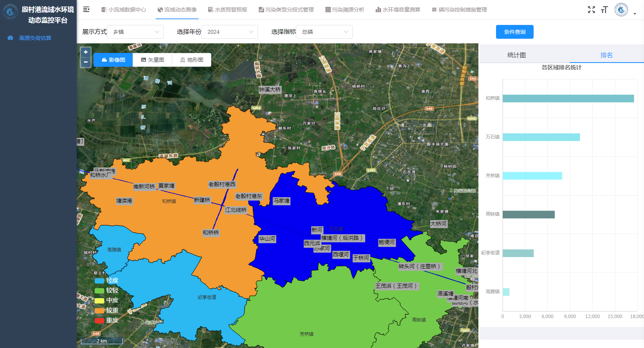
Task: Collapse the sidebar with the hamburger icon
Action: (x=86, y=9)
